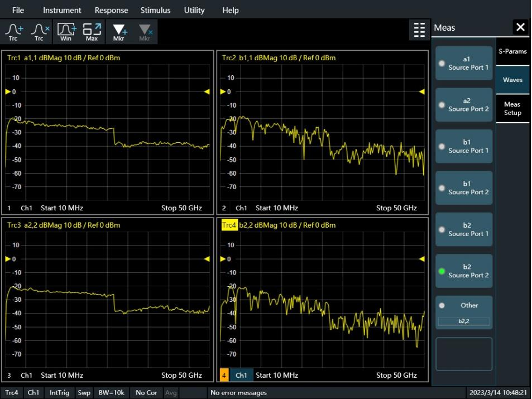Click the Swp status bar button

84,392
